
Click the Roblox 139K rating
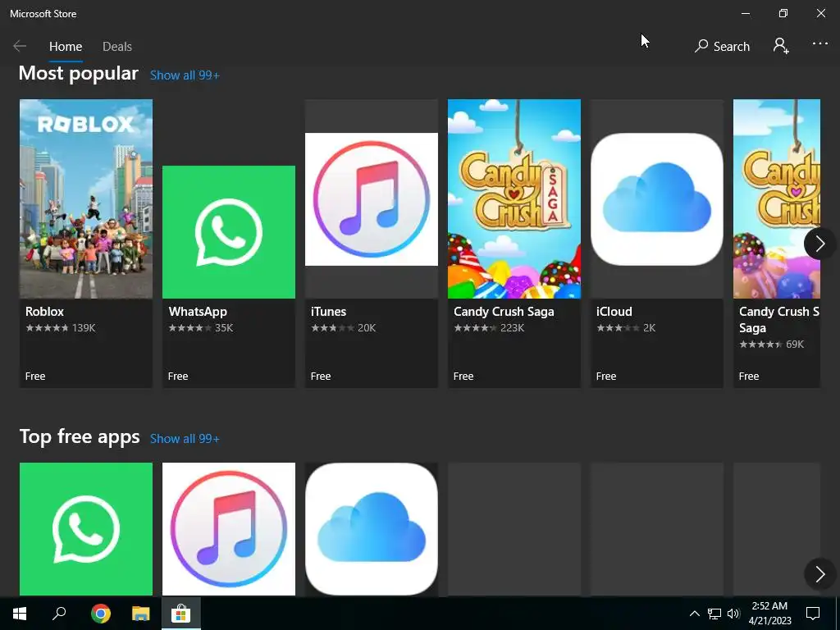coord(61,328)
